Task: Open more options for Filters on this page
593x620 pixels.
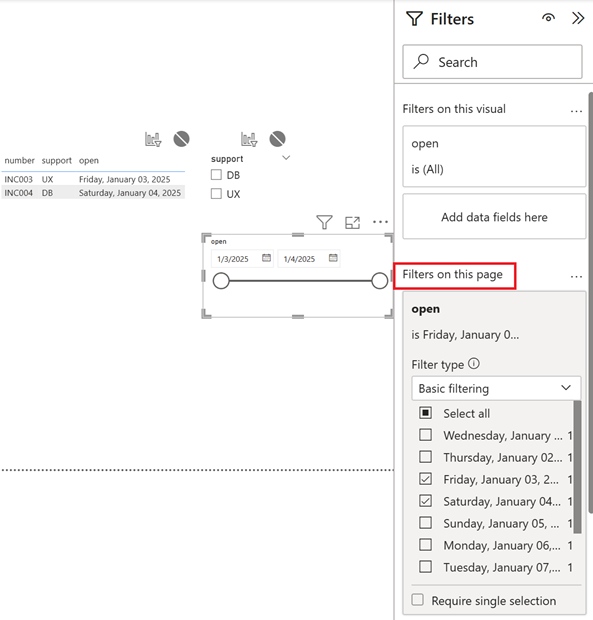Action: (x=576, y=276)
